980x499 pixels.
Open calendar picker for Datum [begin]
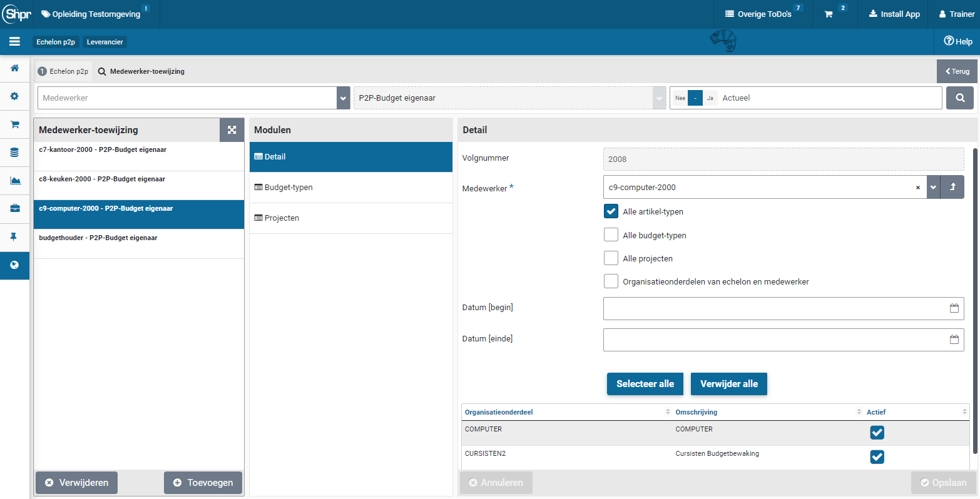click(x=954, y=308)
